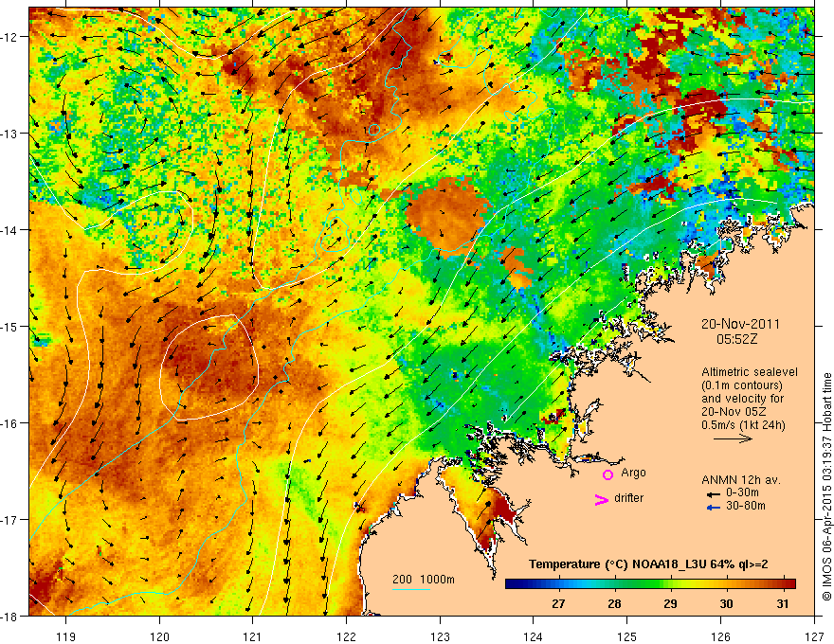Image resolution: width=834 pixels, height=644 pixels.
Task: Click the cyan 200 1000m isobath legend line
Action: (x=411, y=589)
